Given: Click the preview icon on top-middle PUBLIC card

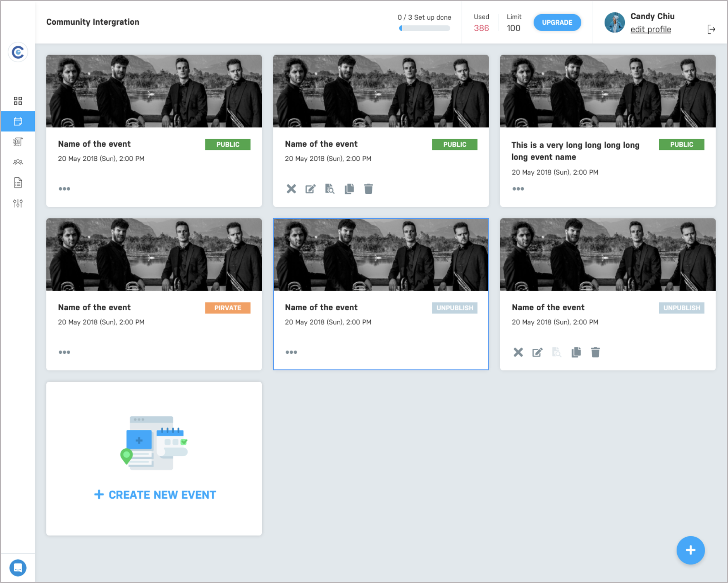Looking at the screenshot, I should click(330, 189).
